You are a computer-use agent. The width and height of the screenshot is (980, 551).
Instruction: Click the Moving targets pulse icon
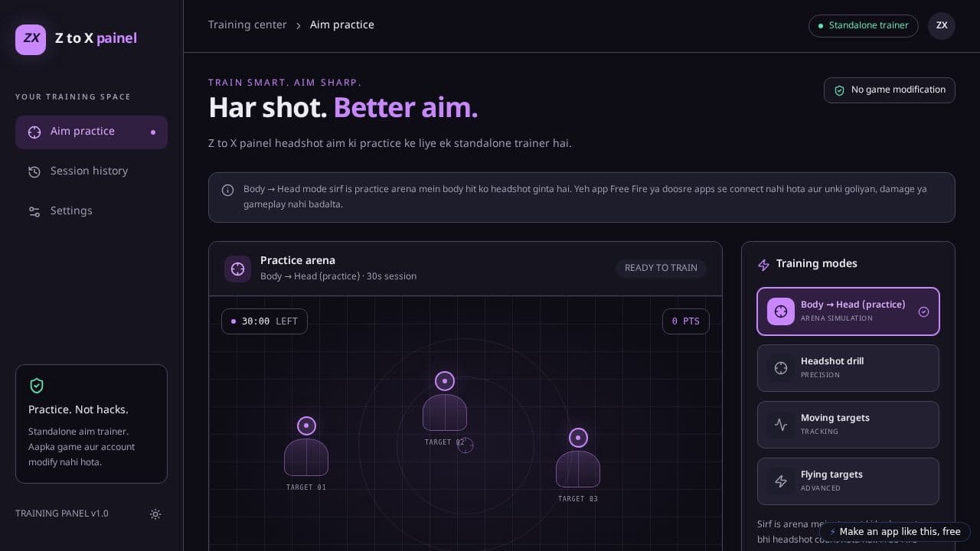781,425
